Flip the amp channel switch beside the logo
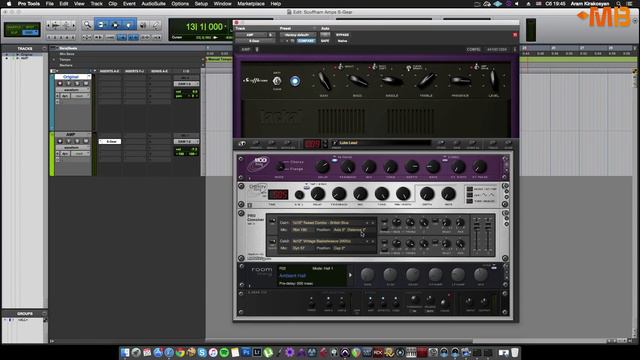 (x=277, y=81)
